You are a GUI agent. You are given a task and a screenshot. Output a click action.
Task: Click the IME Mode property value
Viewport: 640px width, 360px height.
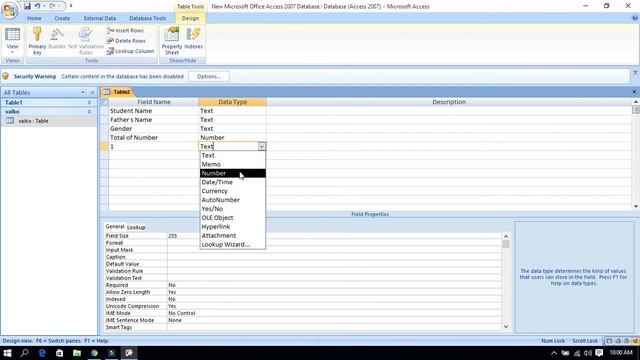334,313
